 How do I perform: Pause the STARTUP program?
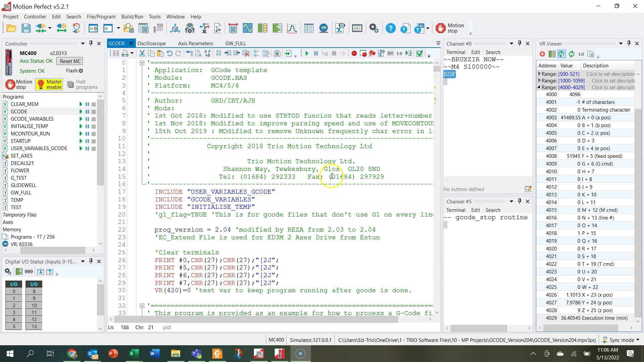87,141
